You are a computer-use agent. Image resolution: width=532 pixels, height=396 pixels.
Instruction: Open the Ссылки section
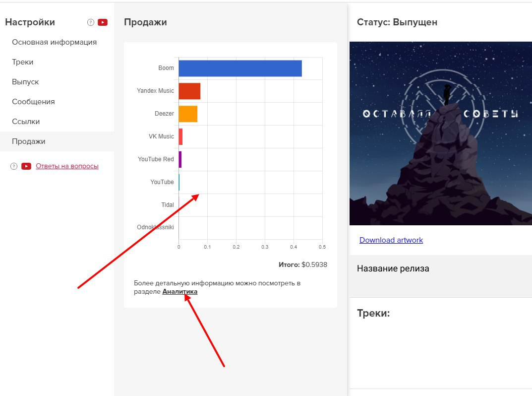(x=26, y=122)
